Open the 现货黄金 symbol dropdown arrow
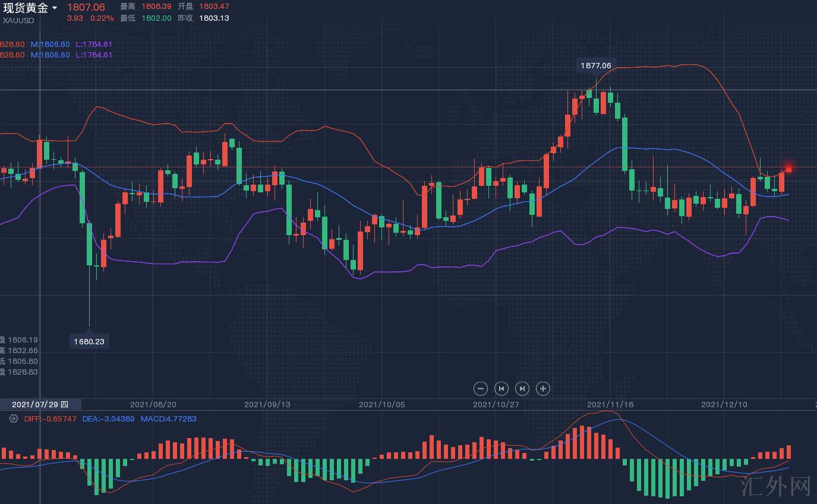Image resolution: width=817 pixels, height=504 pixels. coord(55,8)
